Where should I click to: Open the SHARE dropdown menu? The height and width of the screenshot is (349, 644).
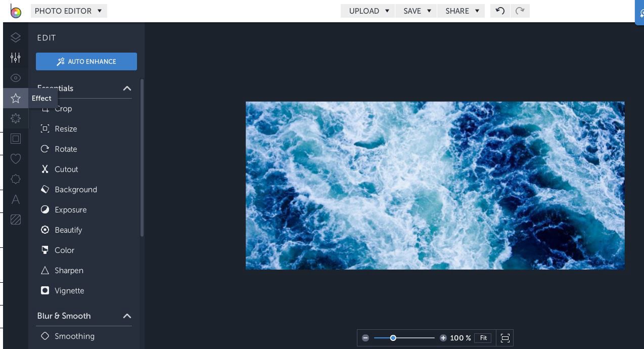click(x=461, y=11)
